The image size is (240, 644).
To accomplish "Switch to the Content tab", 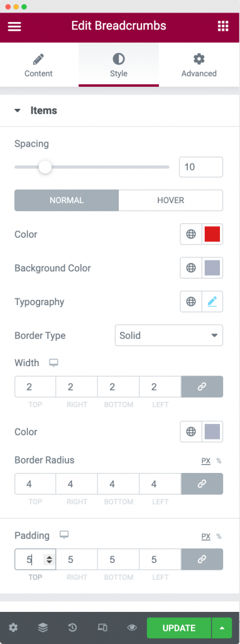I will click(38, 66).
